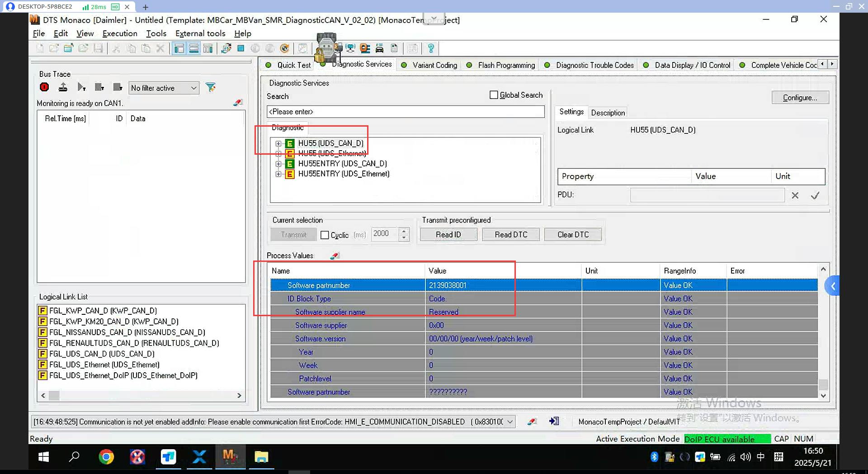The height and width of the screenshot is (474, 868).
Task: Cancel PDU with the X button
Action: (x=795, y=196)
